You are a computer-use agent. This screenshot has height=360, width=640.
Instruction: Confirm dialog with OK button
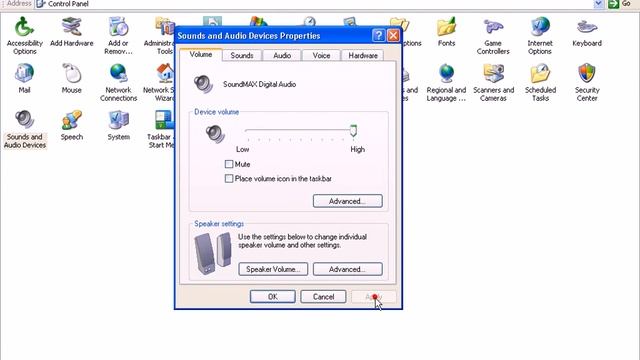click(x=273, y=296)
